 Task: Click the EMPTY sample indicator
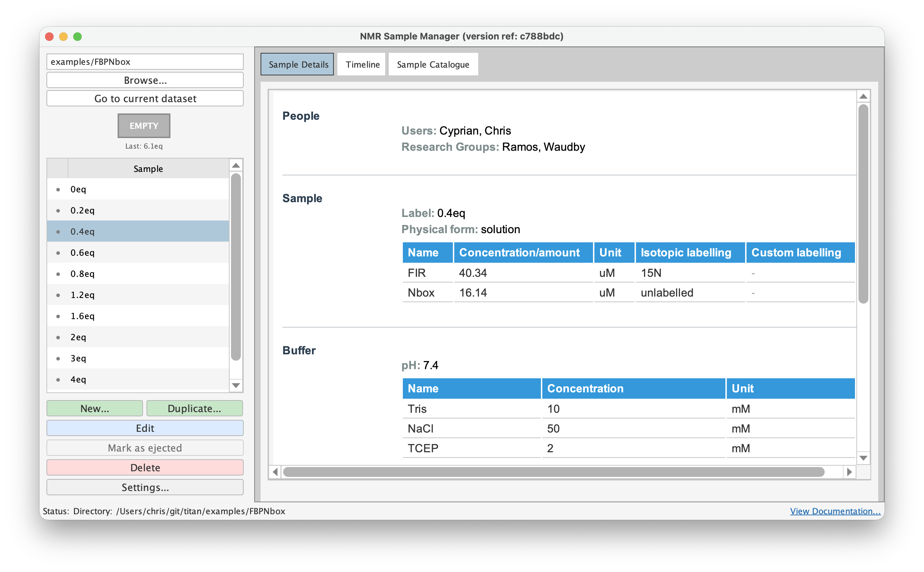144,126
